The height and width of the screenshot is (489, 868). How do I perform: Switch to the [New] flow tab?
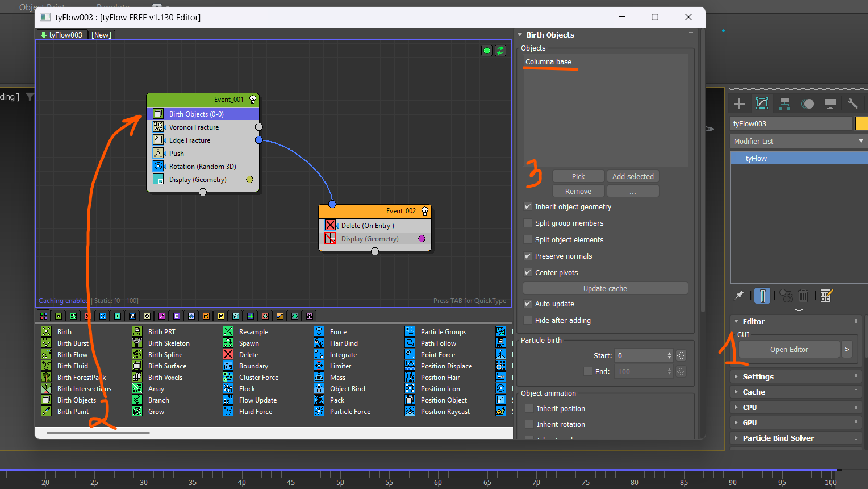pos(102,35)
